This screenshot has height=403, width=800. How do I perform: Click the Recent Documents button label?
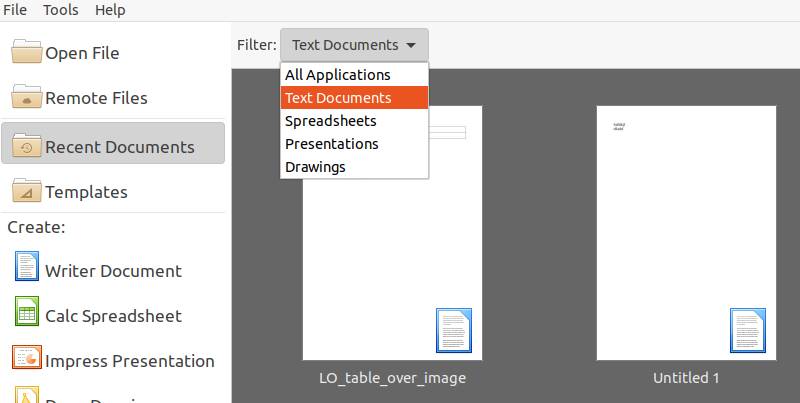(x=120, y=147)
